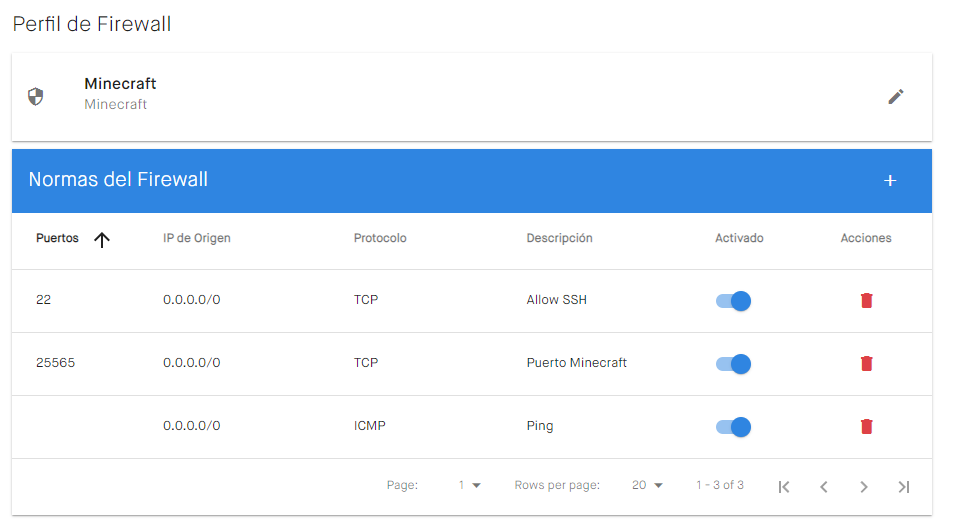Viewport: 955px width, 526px height.
Task: Click the Normas del Firewall heading
Action: pyautogui.click(x=118, y=179)
